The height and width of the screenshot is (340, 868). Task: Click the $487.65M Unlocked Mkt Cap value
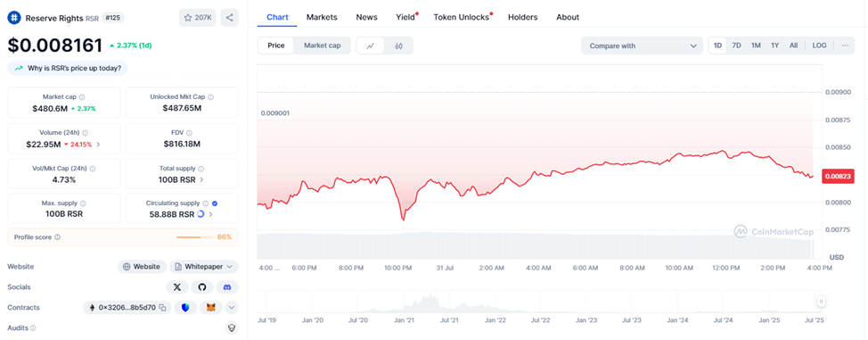pos(182,109)
